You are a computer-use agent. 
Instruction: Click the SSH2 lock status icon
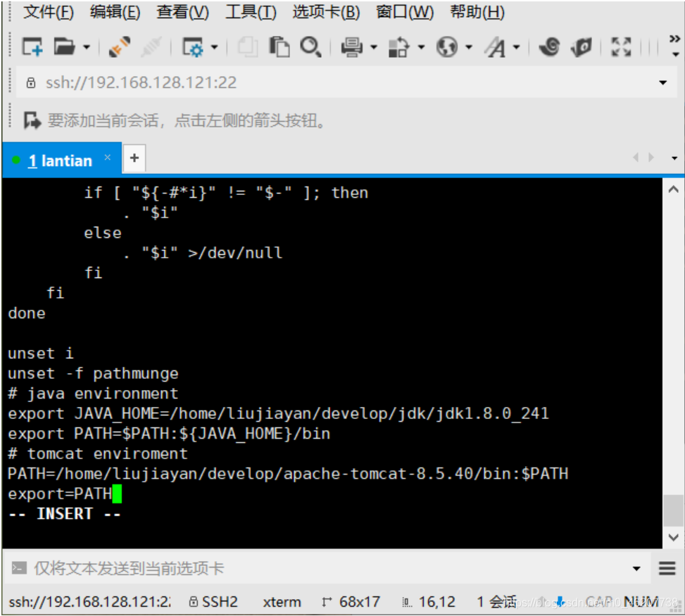(193, 602)
